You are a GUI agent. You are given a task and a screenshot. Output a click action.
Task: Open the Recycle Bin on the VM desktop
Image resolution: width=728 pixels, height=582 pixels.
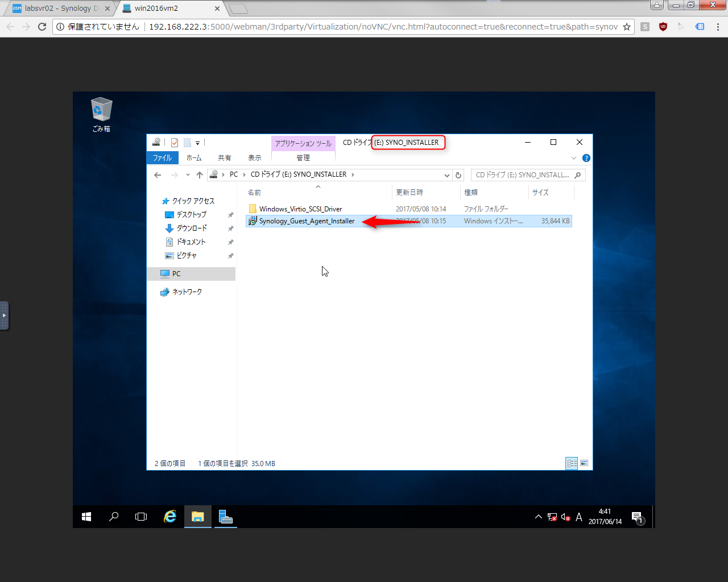pyautogui.click(x=101, y=114)
